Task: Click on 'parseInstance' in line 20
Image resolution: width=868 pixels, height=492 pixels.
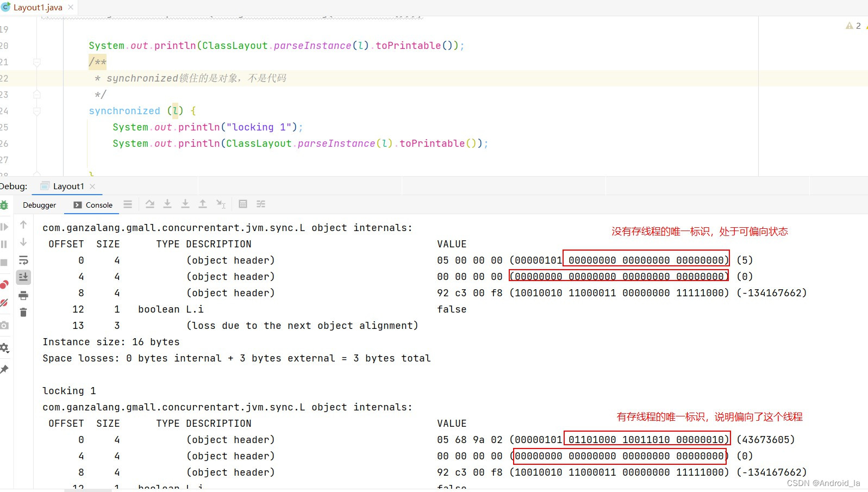Action: [313, 46]
